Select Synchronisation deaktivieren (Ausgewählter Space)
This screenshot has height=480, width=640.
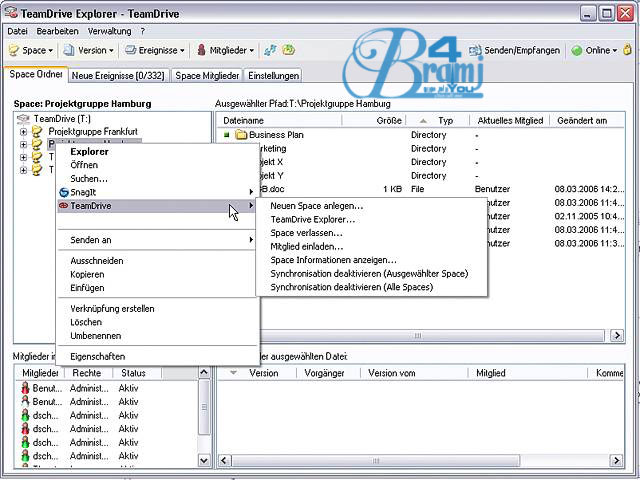point(371,273)
